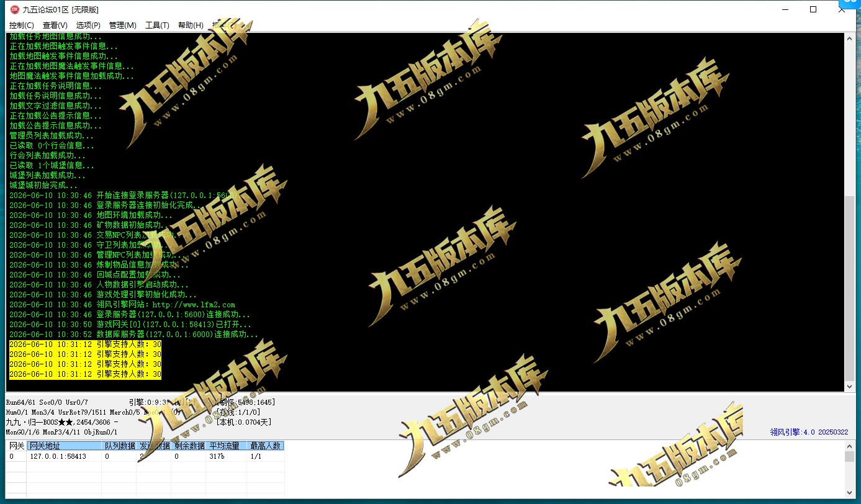Click the log line 加载公告提示信息成功...
Image resolution: width=861 pixels, height=504 pixels.
click(55, 125)
